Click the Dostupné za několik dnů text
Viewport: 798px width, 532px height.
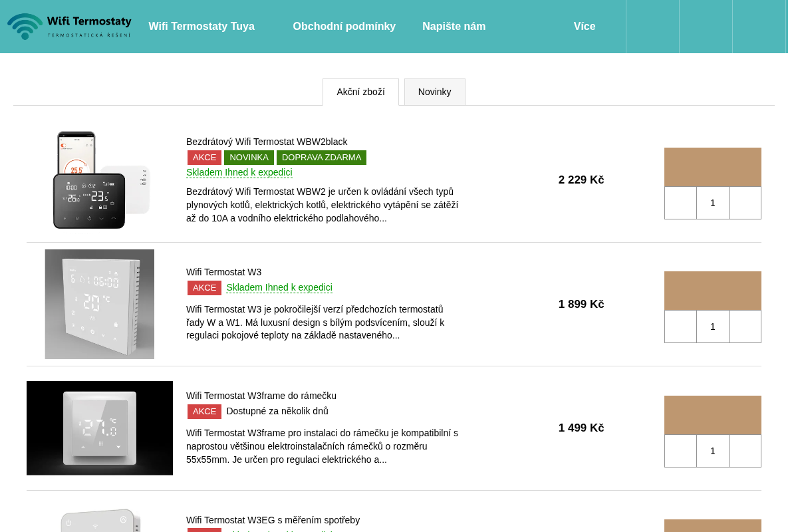coord(277,411)
